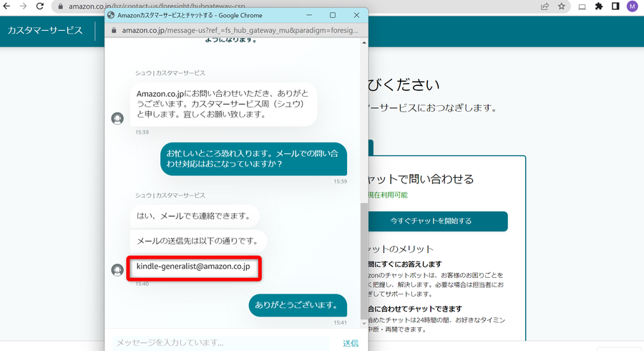644x351 pixels.
Task: Click the chat window scrollbar thumb
Action: 364,261
